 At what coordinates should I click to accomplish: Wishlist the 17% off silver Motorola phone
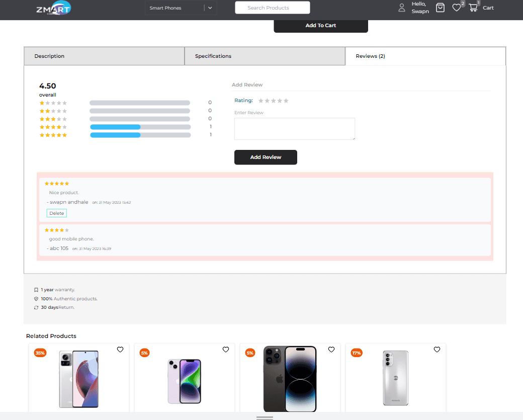coord(437,350)
